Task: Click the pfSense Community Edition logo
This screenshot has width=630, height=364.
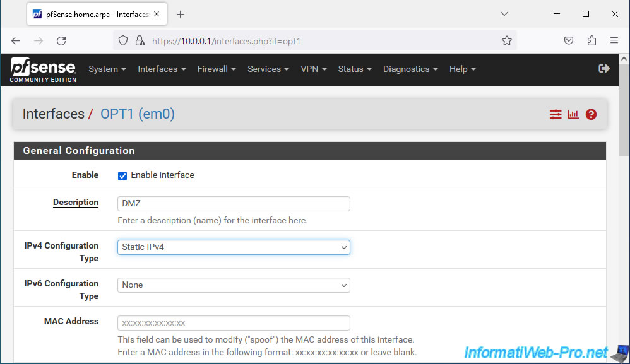Action: (43, 69)
